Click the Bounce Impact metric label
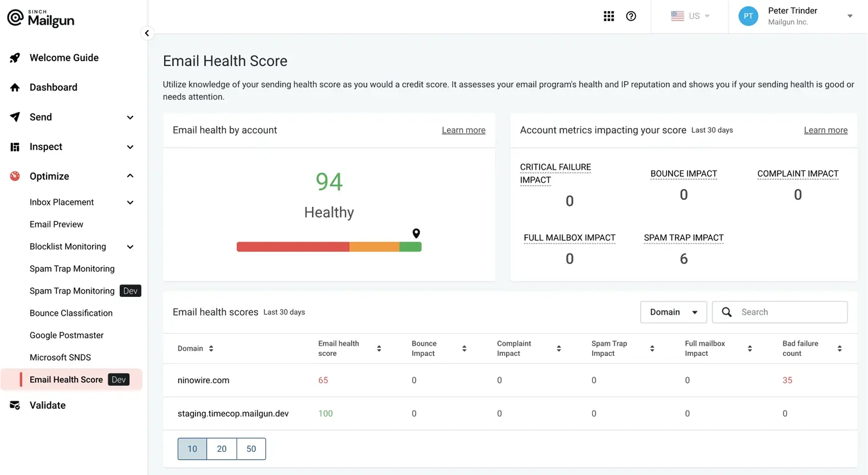Image resolution: width=868 pixels, height=475 pixels. click(x=684, y=174)
